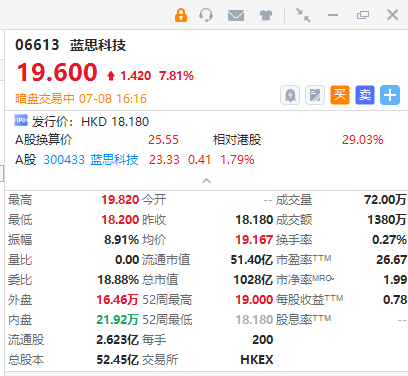
Task: Set a price alert bell icon
Action: click(290, 95)
